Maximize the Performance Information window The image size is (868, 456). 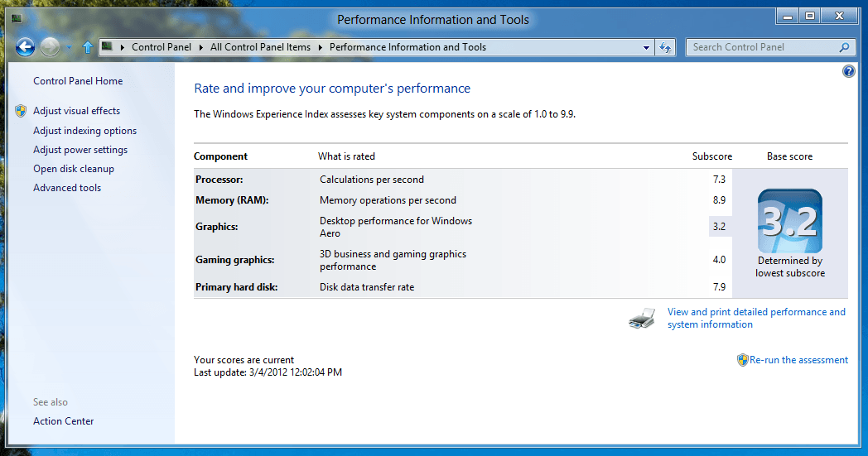pyautogui.click(x=809, y=17)
